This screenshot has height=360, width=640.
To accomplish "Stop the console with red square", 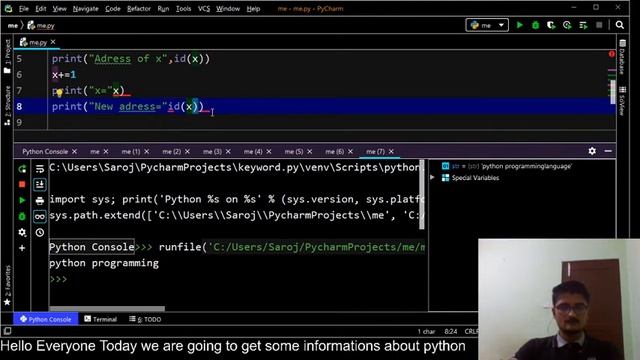I will coord(22,184).
